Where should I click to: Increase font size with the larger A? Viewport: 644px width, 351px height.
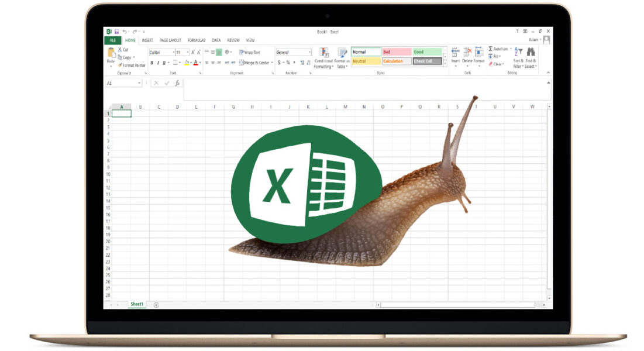tap(192, 52)
